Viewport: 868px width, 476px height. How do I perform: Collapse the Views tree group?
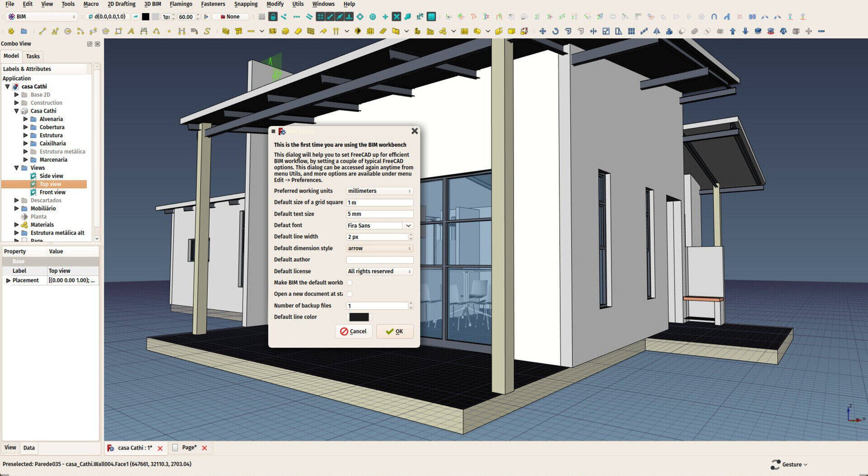pyautogui.click(x=16, y=168)
